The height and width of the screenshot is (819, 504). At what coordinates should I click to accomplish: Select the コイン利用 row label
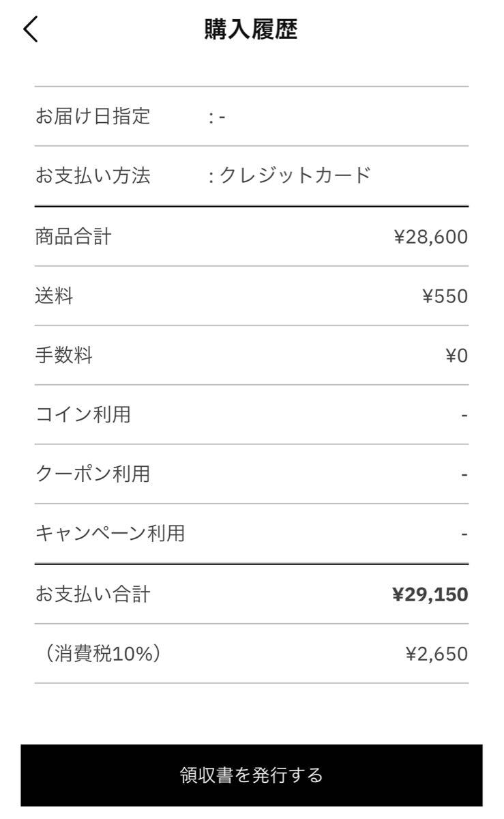pyautogui.click(x=83, y=414)
